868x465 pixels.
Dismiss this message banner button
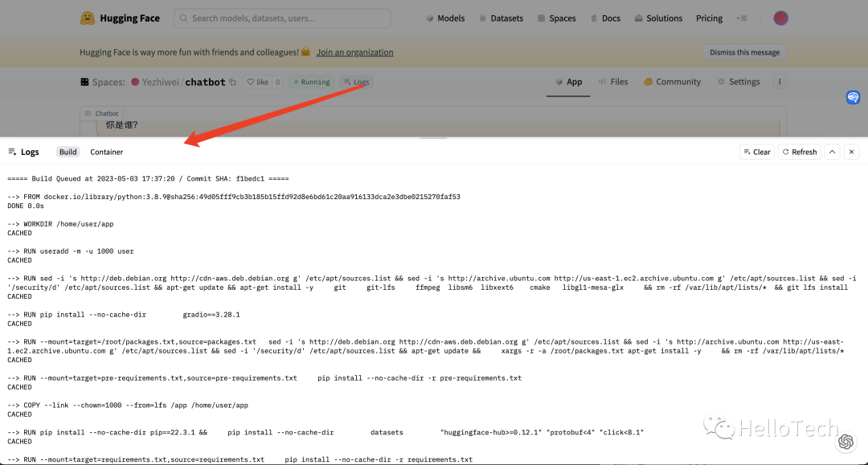tap(744, 52)
